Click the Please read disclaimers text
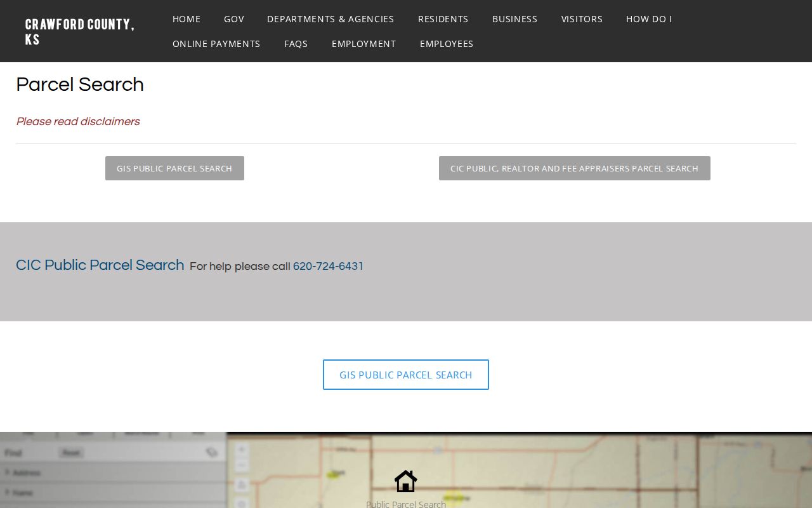Image resolution: width=812 pixels, height=508 pixels. [x=78, y=121]
